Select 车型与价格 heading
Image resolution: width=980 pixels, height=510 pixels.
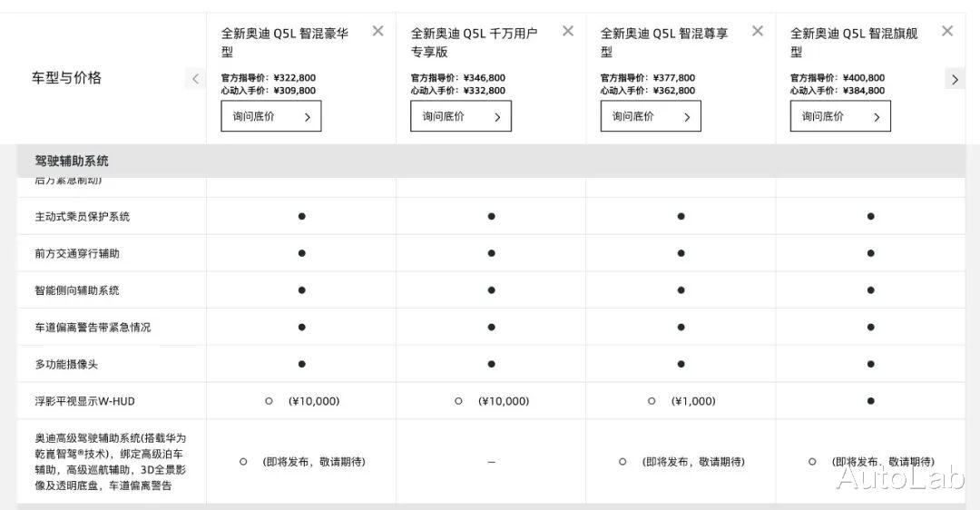coord(66,78)
